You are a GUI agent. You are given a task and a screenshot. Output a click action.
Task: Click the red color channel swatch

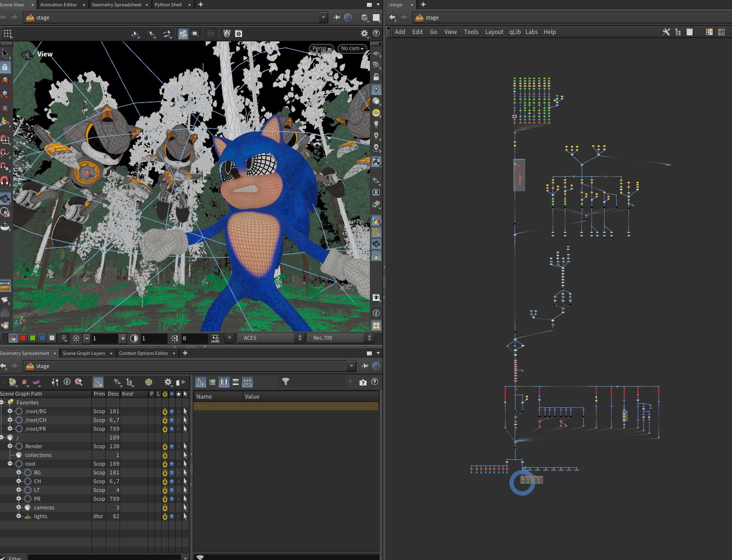(23, 338)
